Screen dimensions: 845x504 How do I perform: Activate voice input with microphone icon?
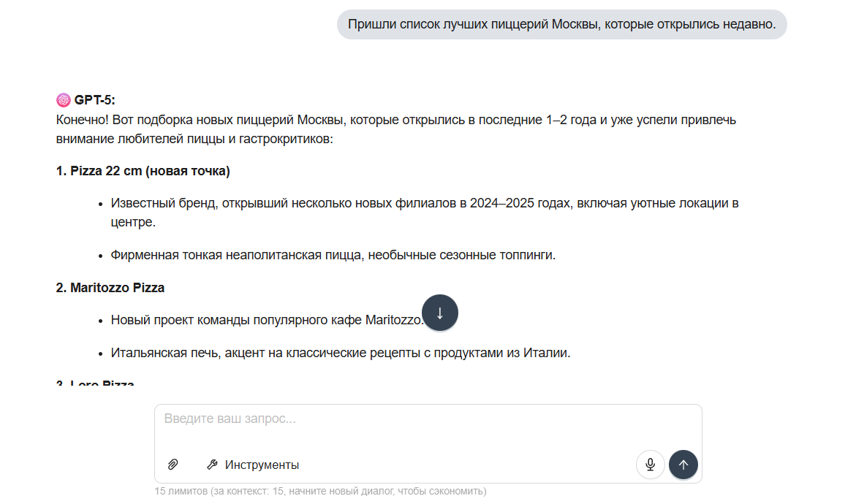pyautogui.click(x=650, y=464)
